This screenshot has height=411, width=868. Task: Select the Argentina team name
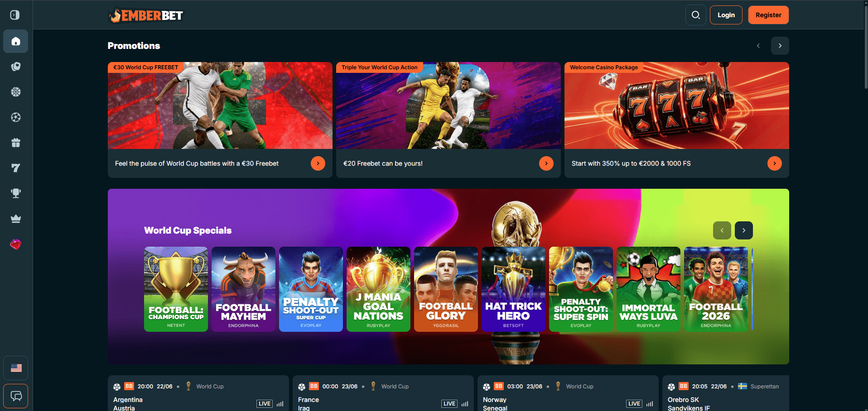point(128,400)
